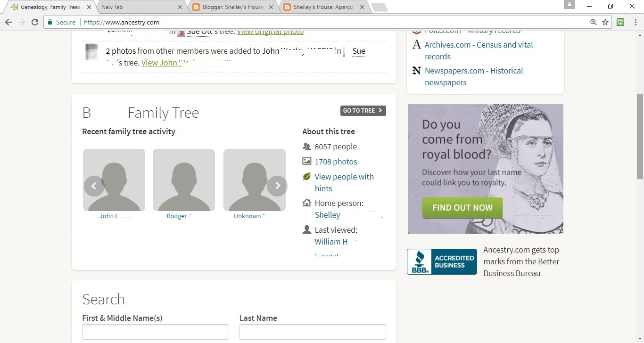644x343 pixels.
Task: Click the Newspapers.com N icon
Action: tap(416, 71)
